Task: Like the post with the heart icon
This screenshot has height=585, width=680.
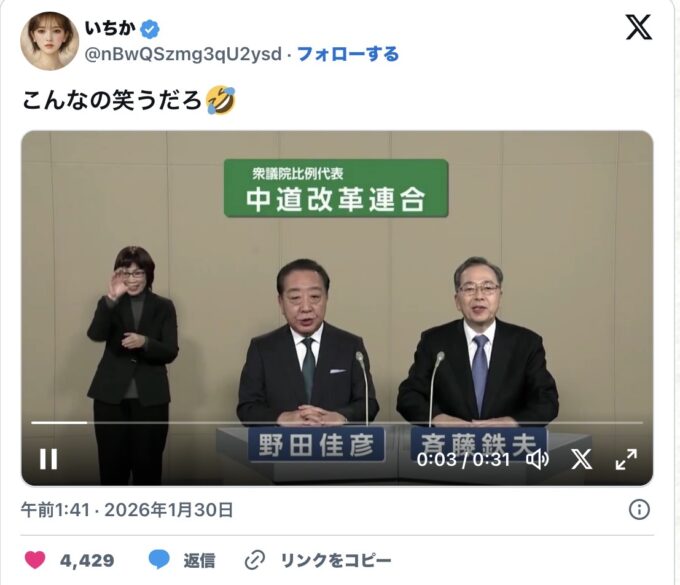Action: coord(35,560)
